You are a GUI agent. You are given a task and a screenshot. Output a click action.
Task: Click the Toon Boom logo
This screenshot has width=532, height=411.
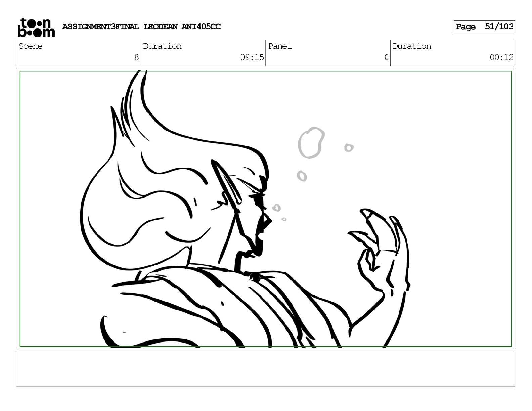(36, 27)
